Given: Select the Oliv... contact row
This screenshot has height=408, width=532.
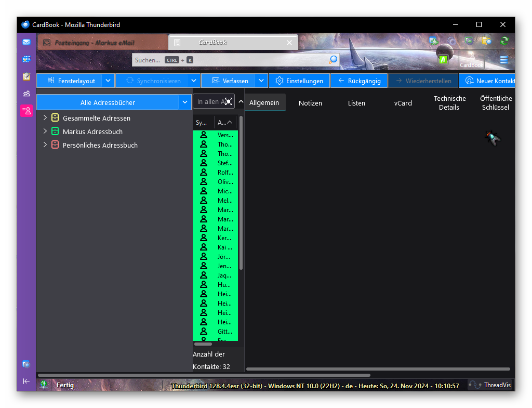Looking at the screenshot, I should (216, 181).
